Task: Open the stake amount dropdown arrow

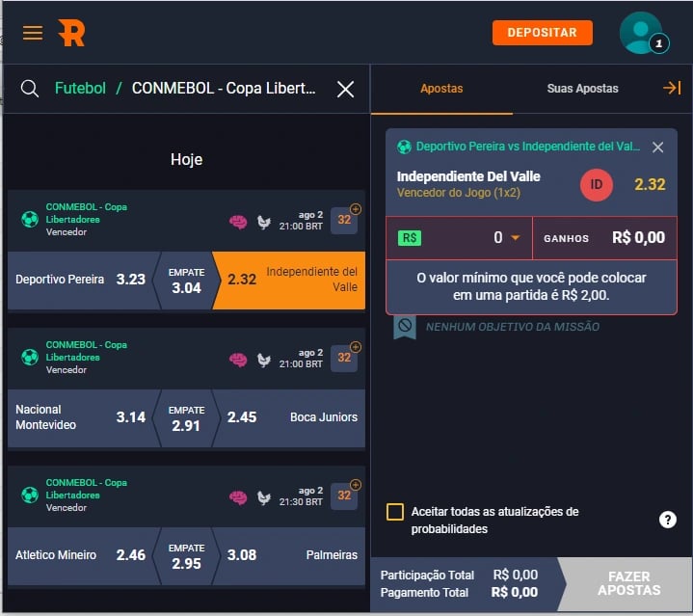Action: (515, 238)
